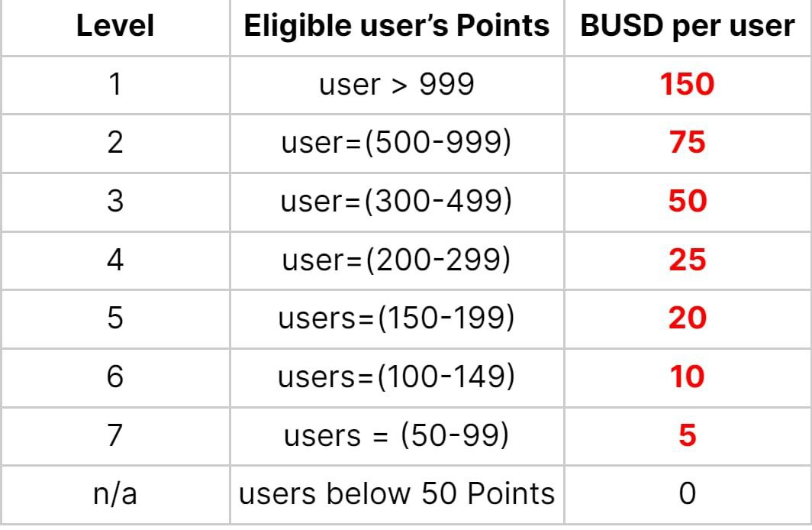Click the red 75 BUSD value
Viewport: 812px width, 530px height.
pyautogui.click(x=687, y=143)
